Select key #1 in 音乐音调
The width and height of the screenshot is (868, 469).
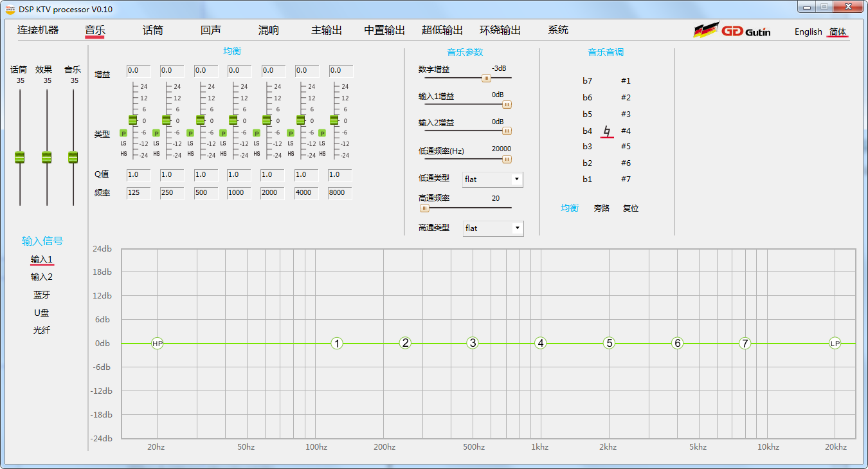[x=626, y=81]
